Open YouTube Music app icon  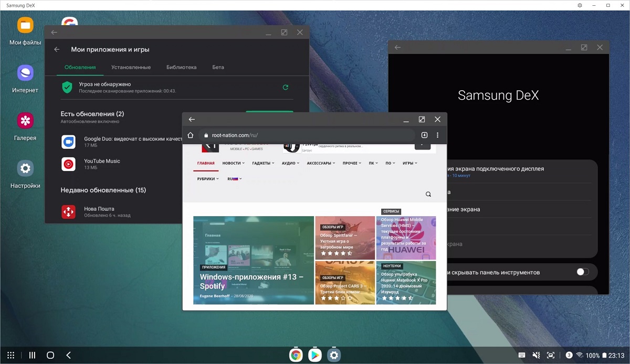(x=68, y=164)
